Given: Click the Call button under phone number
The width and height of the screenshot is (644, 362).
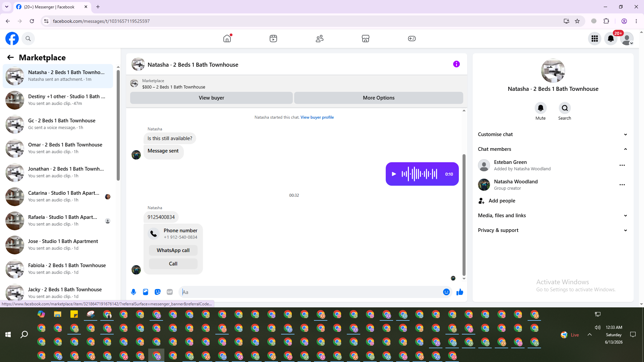Looking at the screenshot, I should pos(173,264).
